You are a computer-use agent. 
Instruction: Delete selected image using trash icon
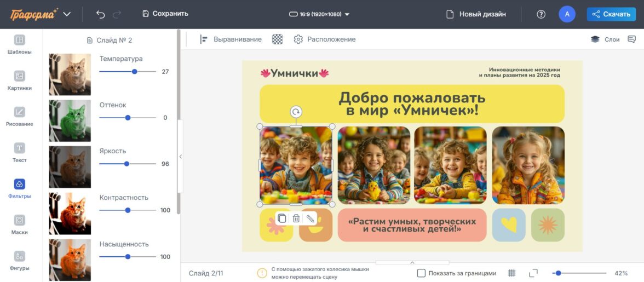(x=296, y=218)
